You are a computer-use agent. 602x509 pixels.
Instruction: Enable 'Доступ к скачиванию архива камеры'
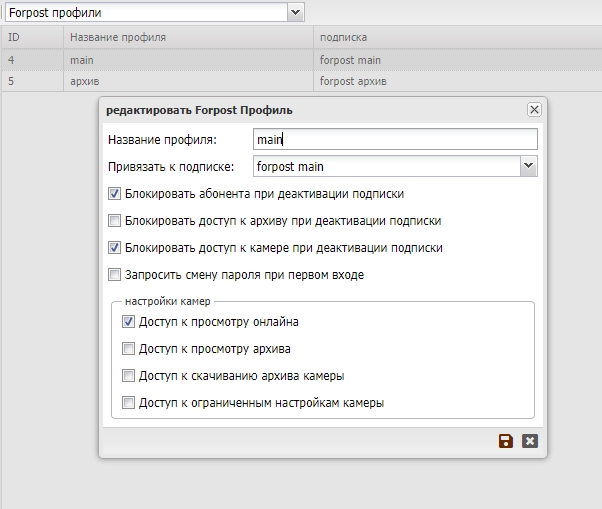128,376
